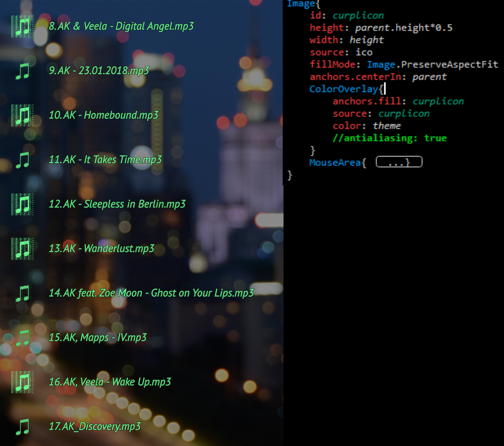Screen dimensions: 504x446
Task: Expand the collapsed MouseArea code block
Action: (x=399, y=162)
